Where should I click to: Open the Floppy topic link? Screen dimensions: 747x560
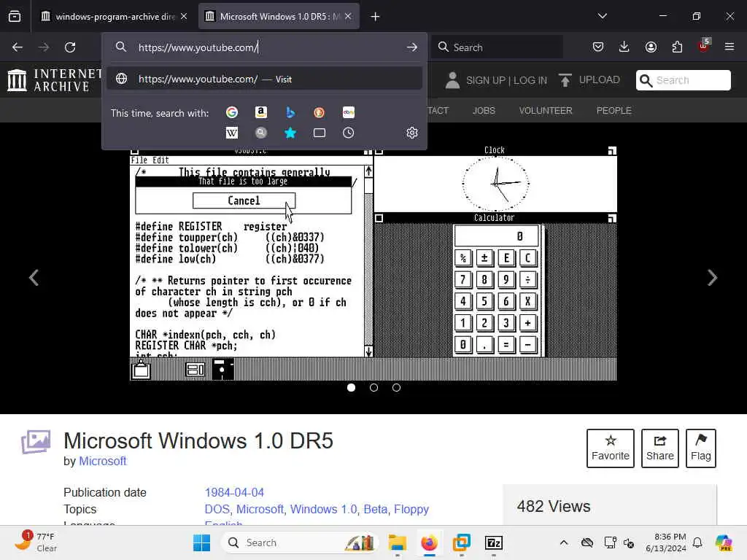[411, 509]
